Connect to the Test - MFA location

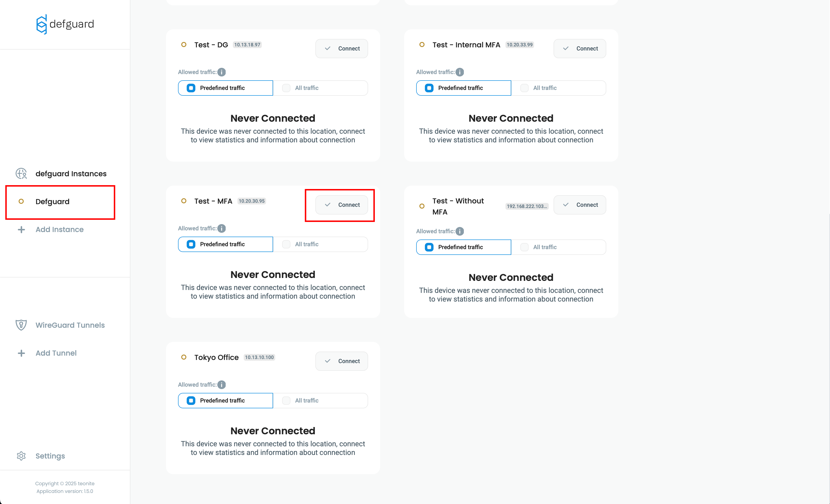point(342,205)
